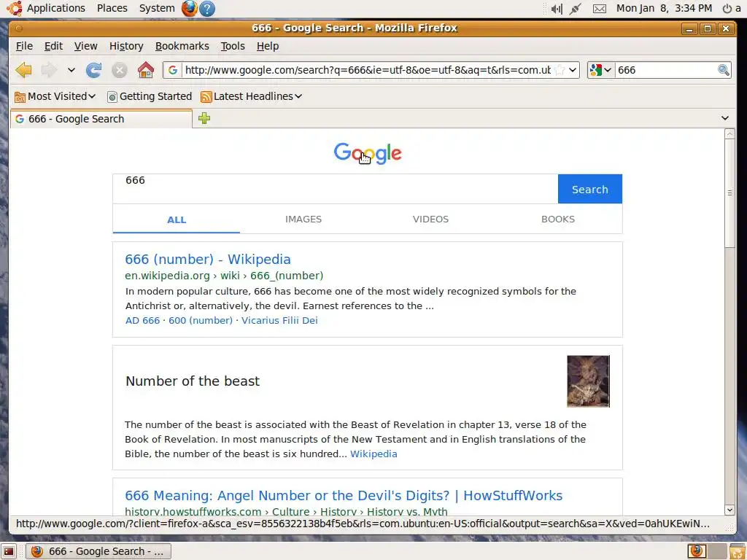This screenshot has width=747, height=560.
Task: Click the Ubuntu logo in Applications menu
Action: [15, 8]
